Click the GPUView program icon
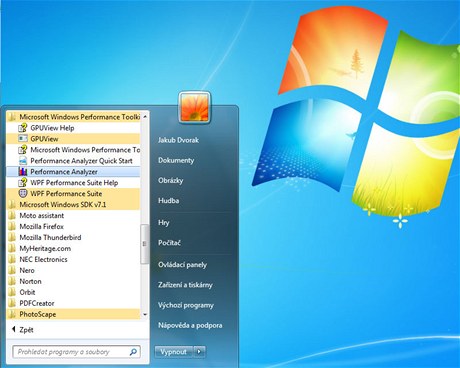 point(22,139)
